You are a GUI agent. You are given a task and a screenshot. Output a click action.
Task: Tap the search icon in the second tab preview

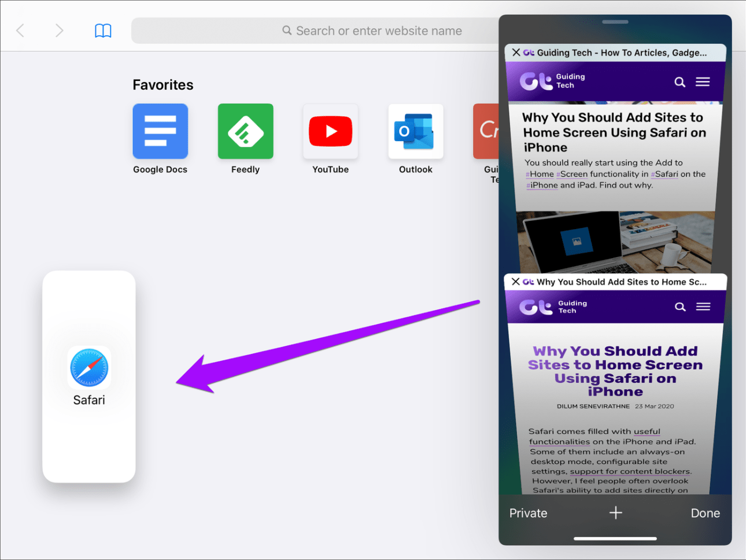680,307
